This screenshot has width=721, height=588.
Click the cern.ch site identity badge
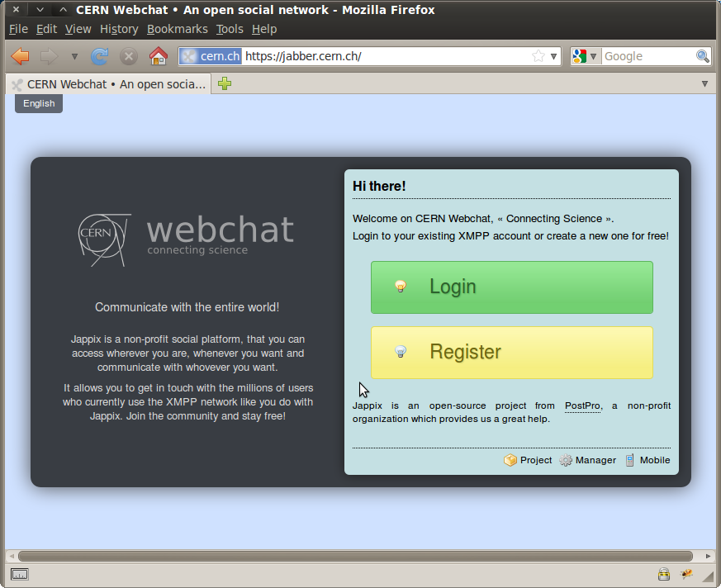click(211, 56)
